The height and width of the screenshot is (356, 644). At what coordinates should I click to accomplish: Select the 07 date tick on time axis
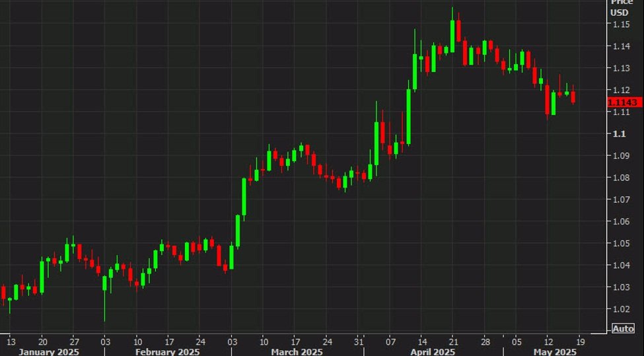[390, 341]
